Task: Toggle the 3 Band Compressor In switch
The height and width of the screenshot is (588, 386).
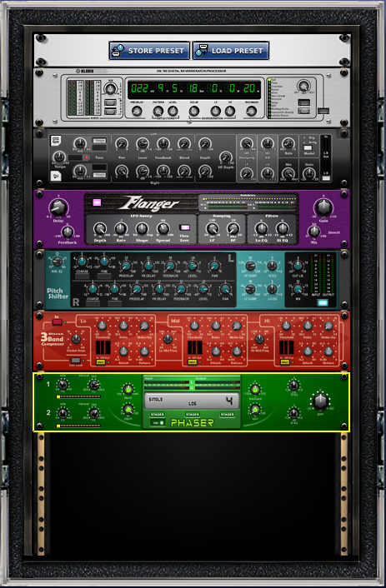Action: pyautogui.click(x=57, y=321)
